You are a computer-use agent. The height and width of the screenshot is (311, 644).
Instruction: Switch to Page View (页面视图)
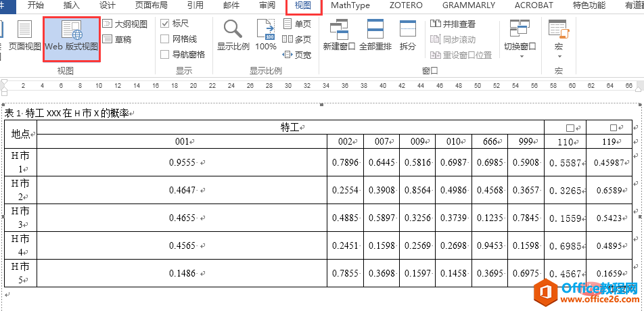(25, 36)
